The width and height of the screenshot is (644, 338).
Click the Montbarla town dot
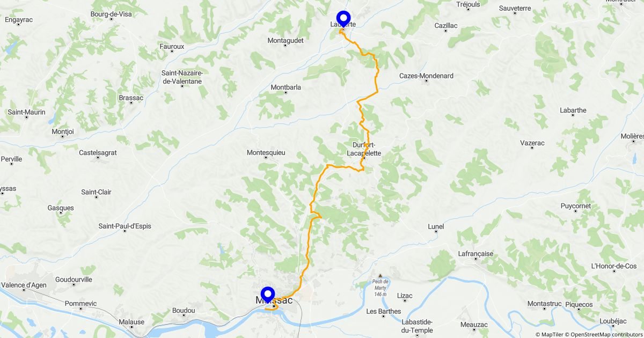[x=286, y=93]
